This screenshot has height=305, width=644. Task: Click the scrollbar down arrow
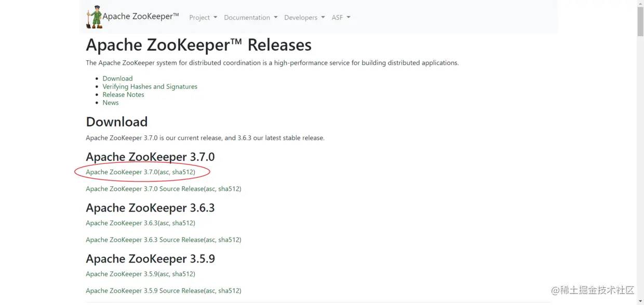[x=640, y=301]
